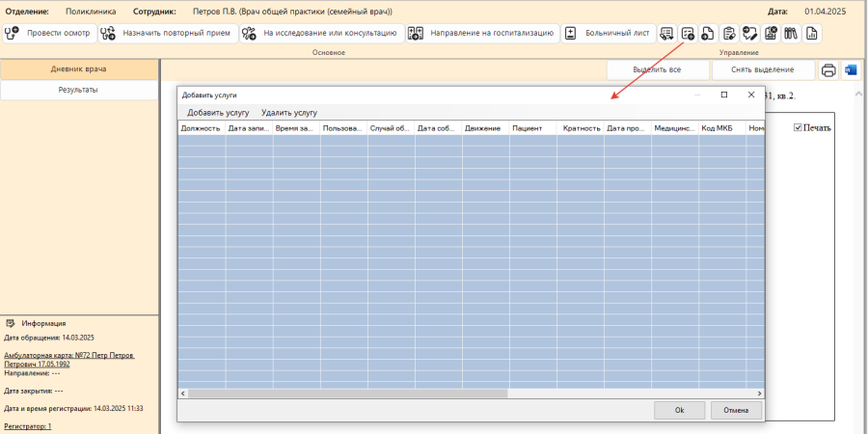
Task: Click the Дата и время регистрации text
Action: pos(73,409)
